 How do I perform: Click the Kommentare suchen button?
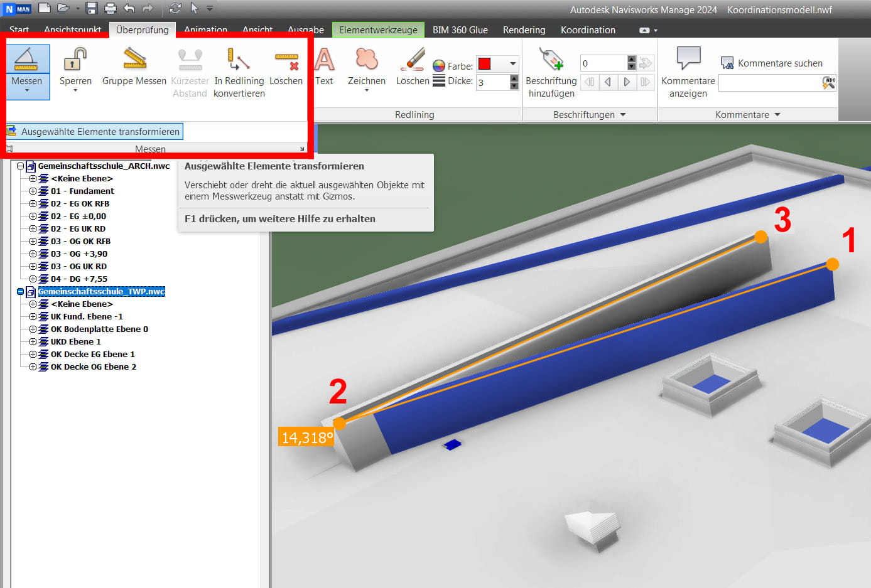[x=772, y=63]
